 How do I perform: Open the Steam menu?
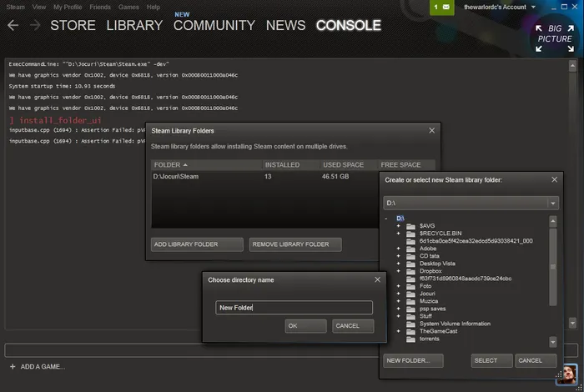pos(15,7)
